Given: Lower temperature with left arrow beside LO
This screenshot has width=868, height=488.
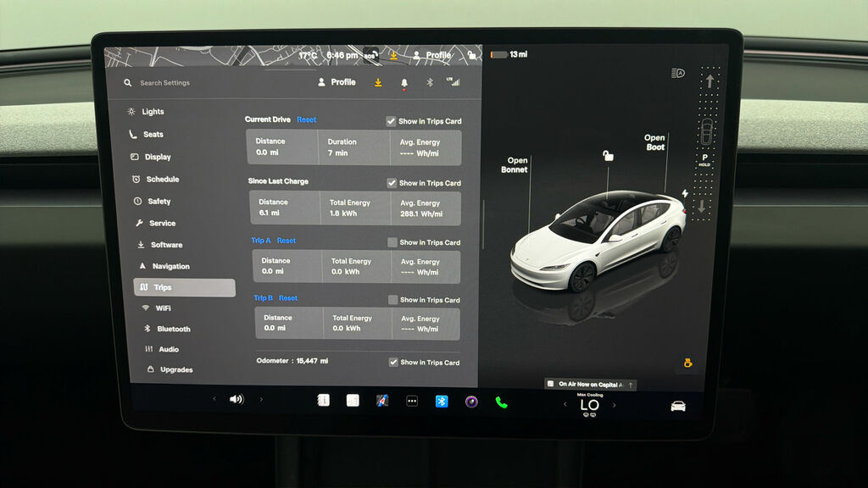Looking at the screenshot, I should [565, 404].
